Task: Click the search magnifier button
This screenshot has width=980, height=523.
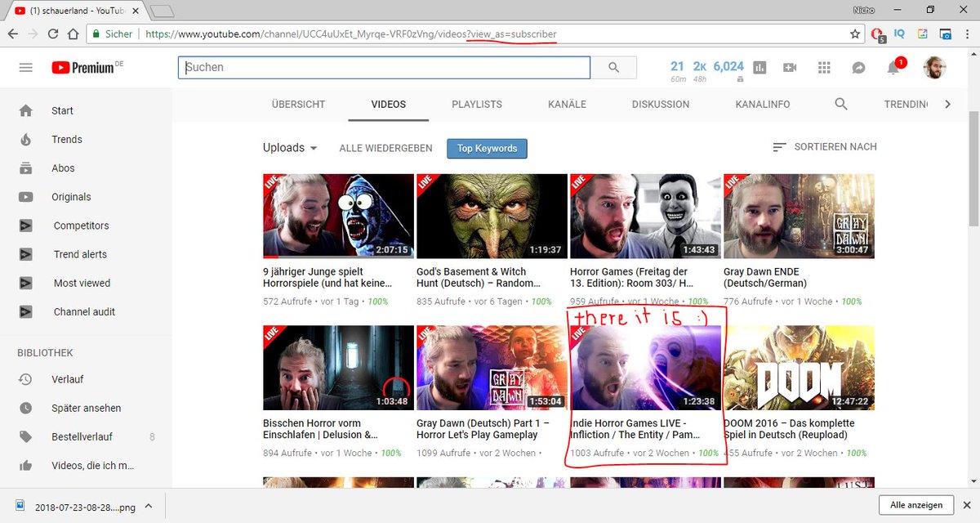Action: [614, 67]
